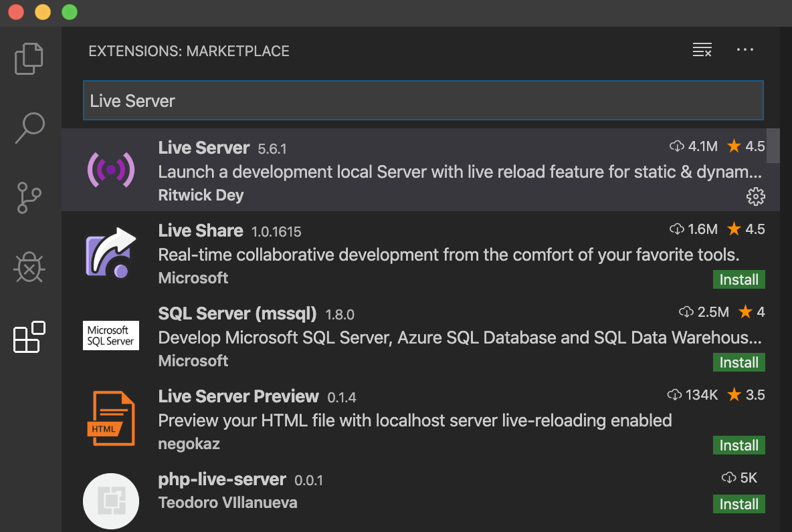
Task: Click Microsoft publisher under Live Share
Action: [193, 277]
